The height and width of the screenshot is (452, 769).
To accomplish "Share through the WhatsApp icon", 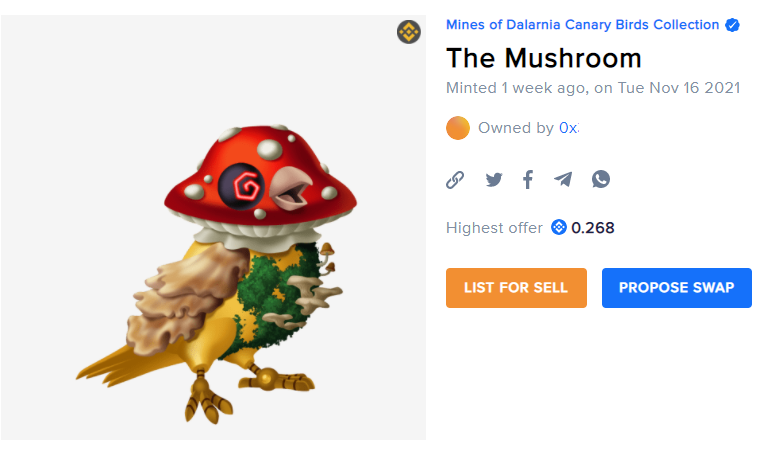I will pos(601,179).
